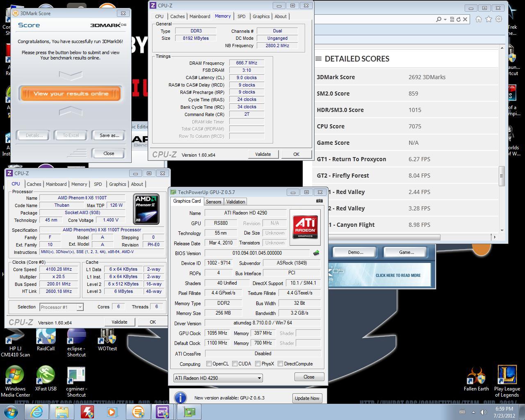The width and height of the screenshot is (525, 420).
Task: Open the Play League of Legends icon
Action: coord(507,382)
